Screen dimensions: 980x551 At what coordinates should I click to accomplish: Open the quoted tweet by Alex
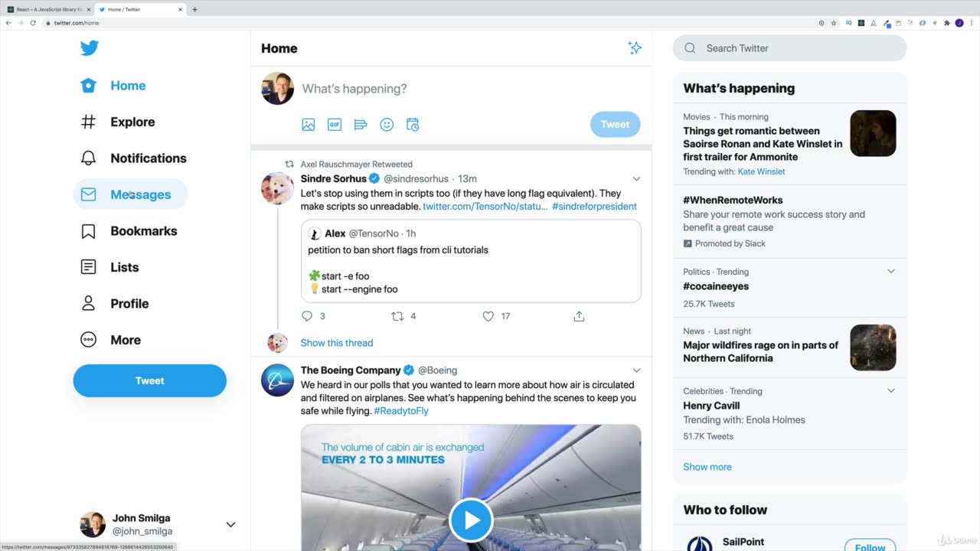(x=471, y=261)
